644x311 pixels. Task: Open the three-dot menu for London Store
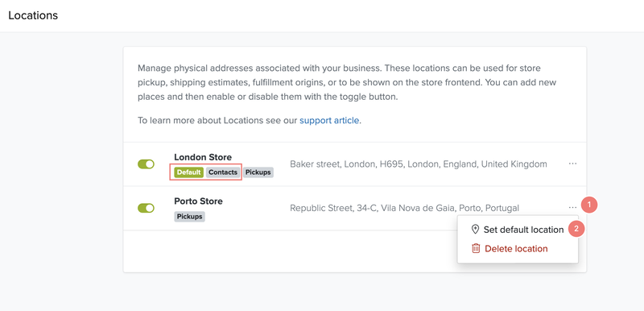click(572, 164)
